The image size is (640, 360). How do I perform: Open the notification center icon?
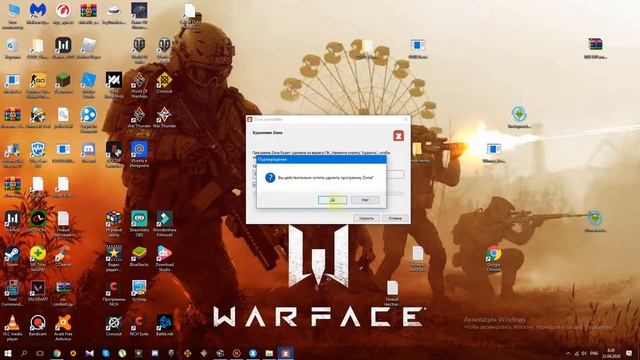click(x=629, y=353)
